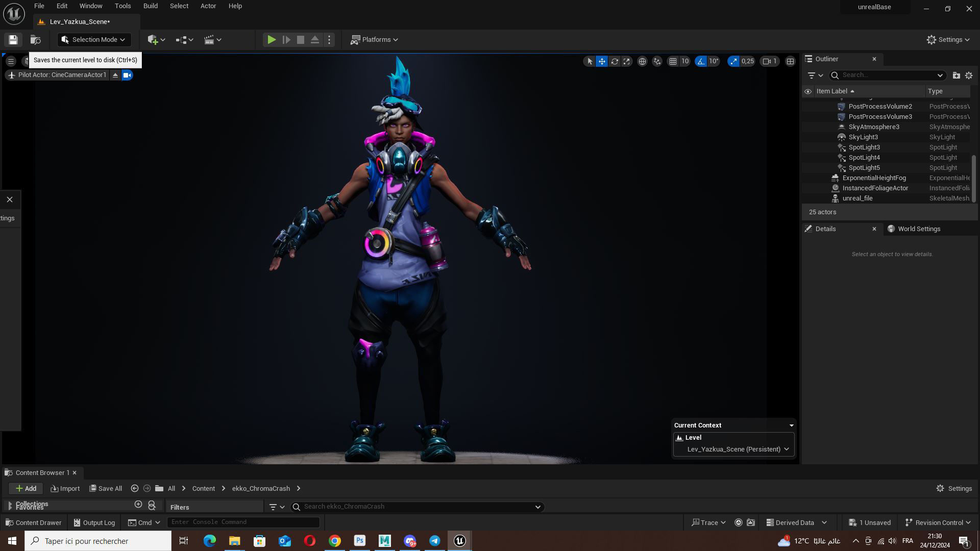980x551 pixels.
Task: Toggle the pilot camera view button
Action: click(127, 75)
